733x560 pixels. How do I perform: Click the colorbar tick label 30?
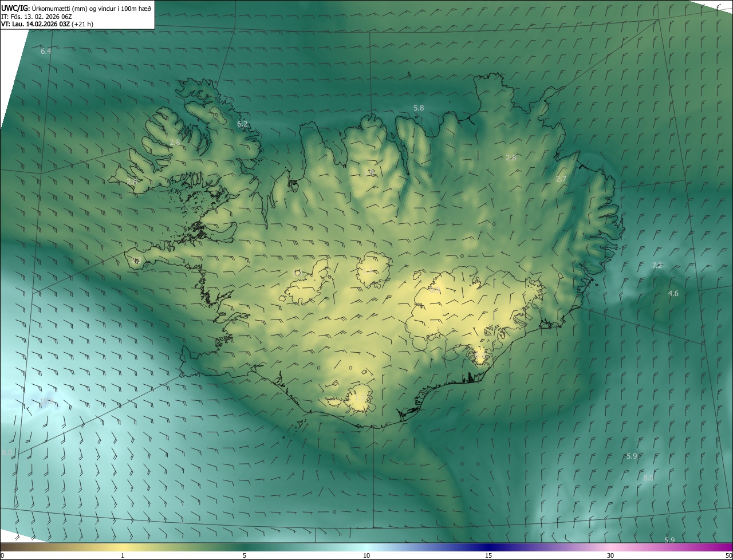(x=610, y=555)
